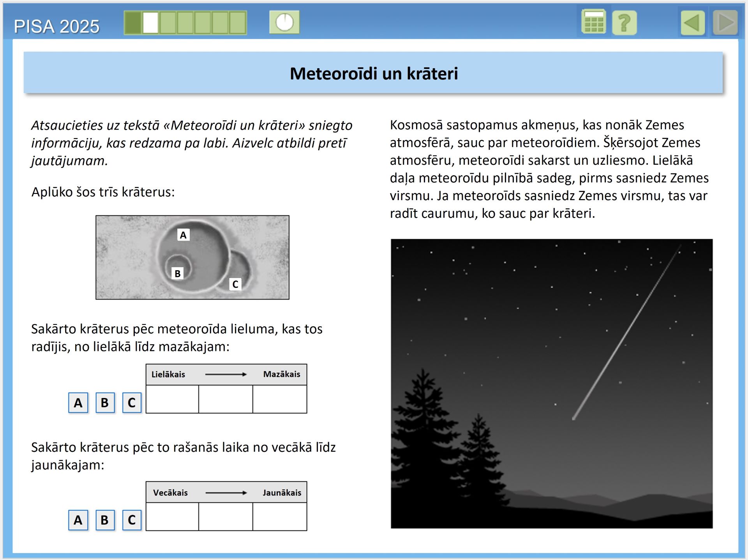Pick tile B in size ranking row
This screenshot has height=560, width=748.
coord(105,402)
